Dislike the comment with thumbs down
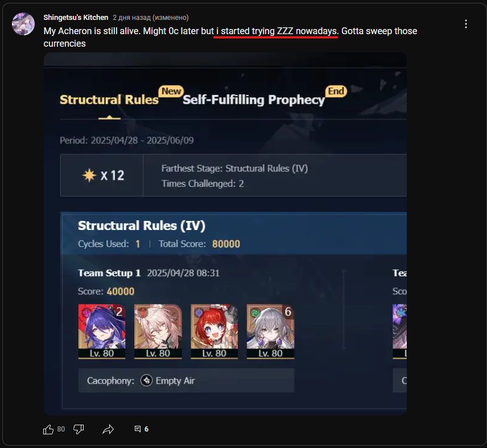The image size is (487, 448). point(79,429)
